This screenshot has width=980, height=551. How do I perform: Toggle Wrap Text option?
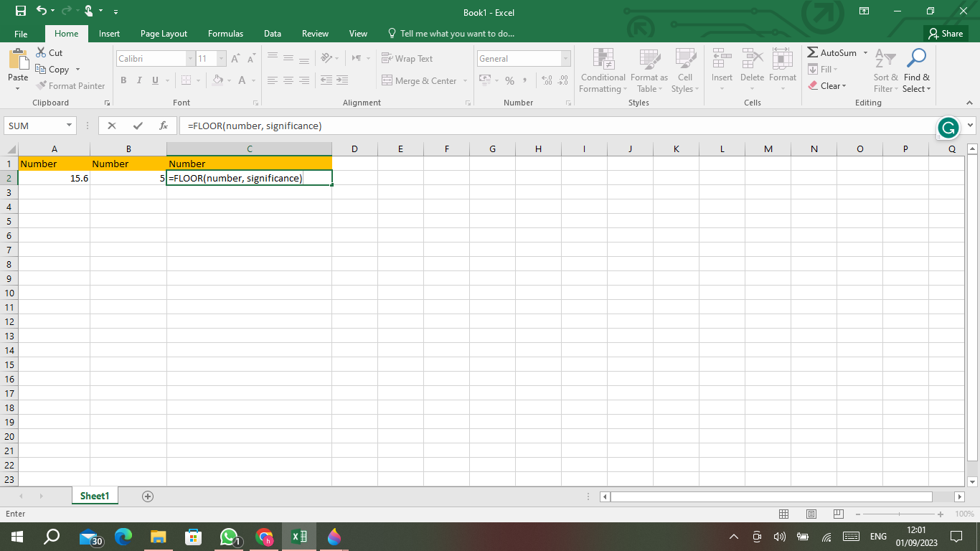coord(407,59)
